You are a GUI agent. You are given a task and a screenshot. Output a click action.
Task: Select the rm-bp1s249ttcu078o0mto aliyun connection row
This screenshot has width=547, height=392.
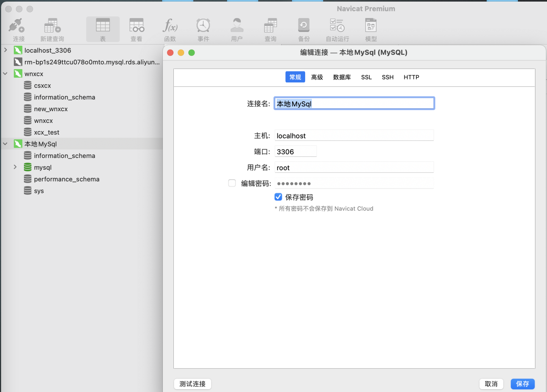82,62
